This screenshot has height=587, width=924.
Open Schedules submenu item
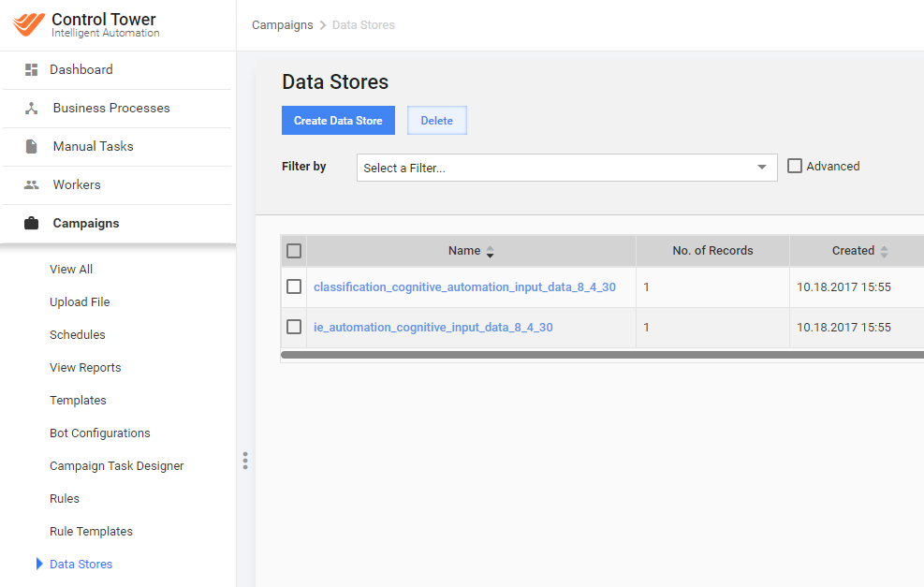(77, 335)
